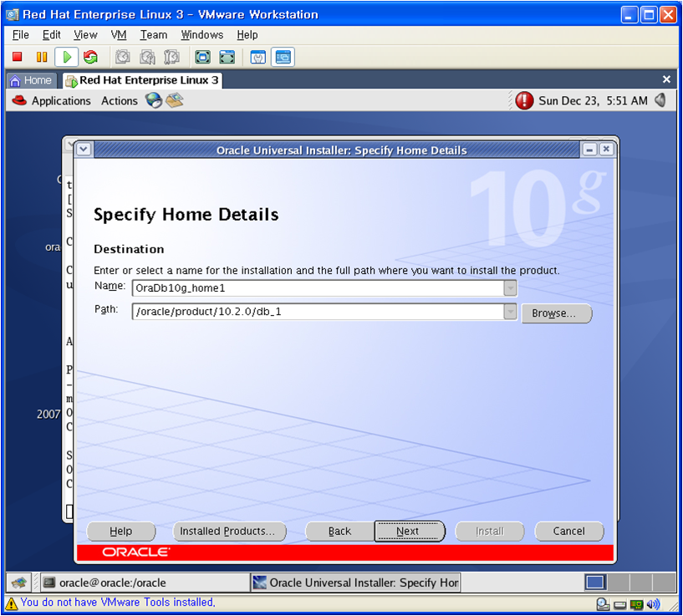This screenshot has height=616, width=683.
Task: Click the Red Hat Applications icon
Action: click(19, 100)
